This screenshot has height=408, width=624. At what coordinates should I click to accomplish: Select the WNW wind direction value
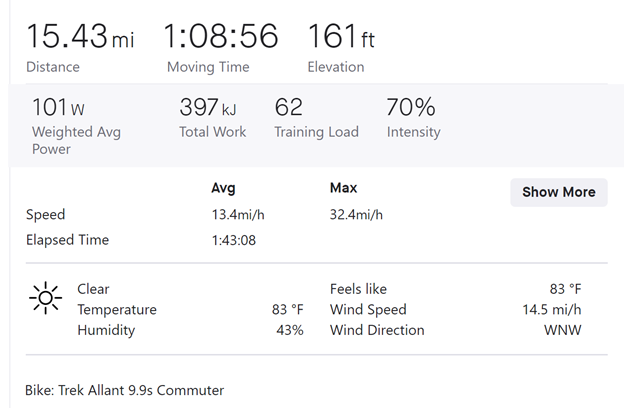point(562,330)
